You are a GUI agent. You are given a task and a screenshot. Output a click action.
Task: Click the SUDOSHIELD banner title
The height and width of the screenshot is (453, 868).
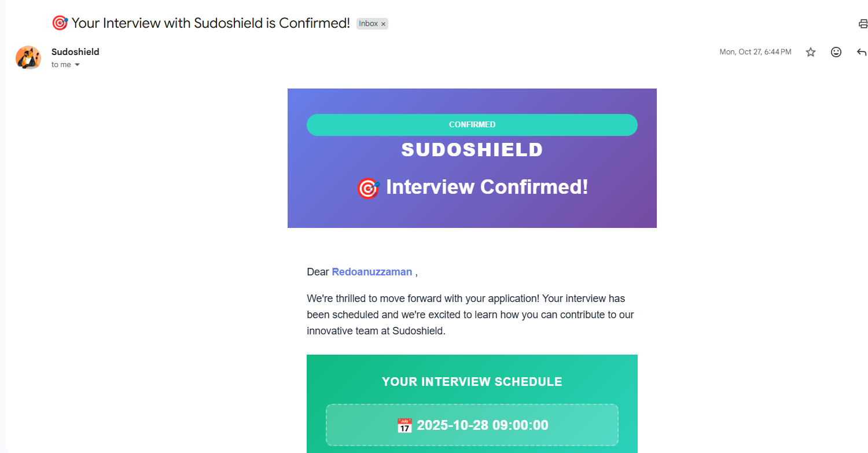472,150
